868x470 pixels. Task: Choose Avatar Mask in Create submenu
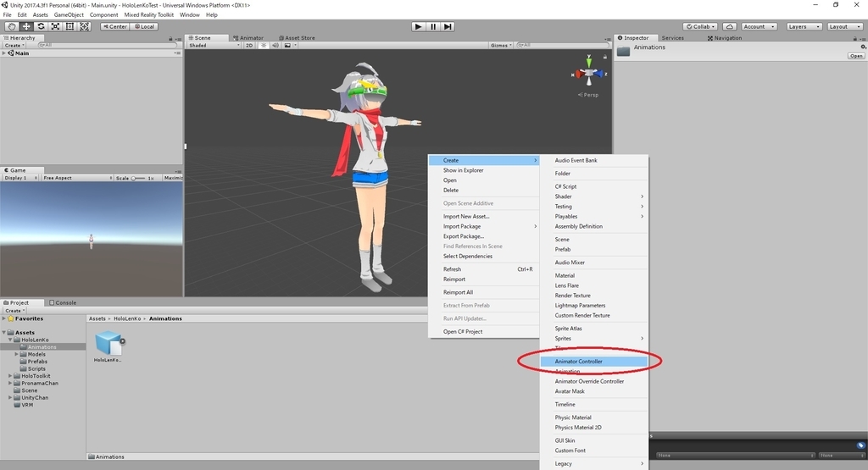click(593, 391)
